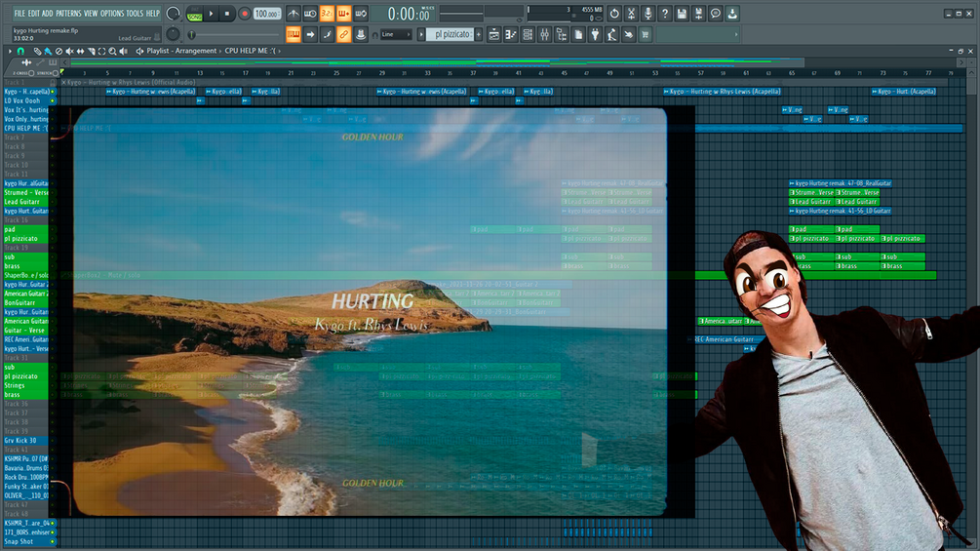This screenshot has height=551, width=980.
Task: Toggle the metronome icon
Action: 294,13
